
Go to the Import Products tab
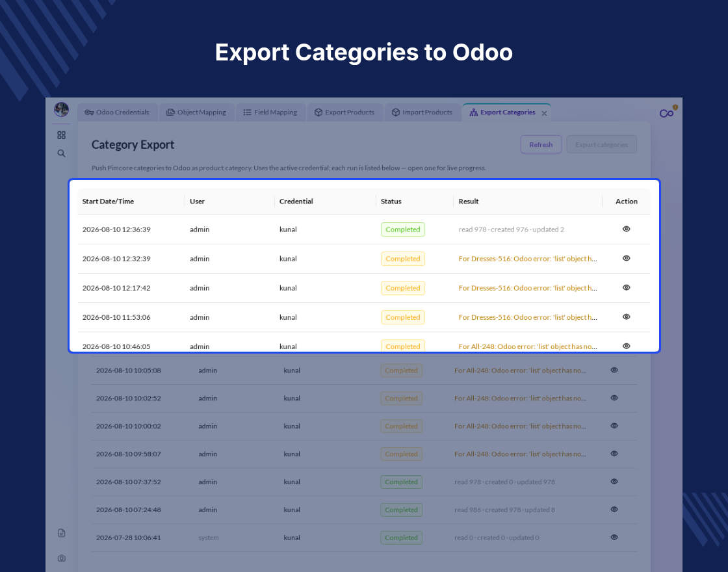[422, 112]
